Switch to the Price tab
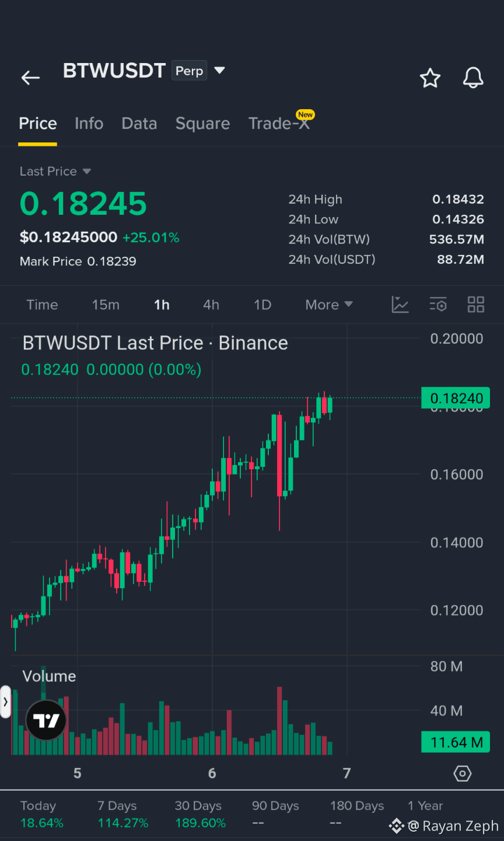The height and width of the screenshot is (841, 504). click(38, 124)
